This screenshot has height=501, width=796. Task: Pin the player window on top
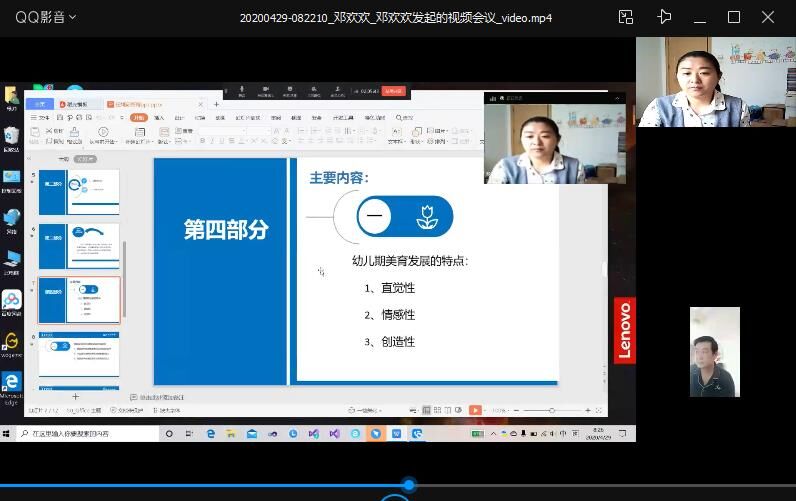pos(664,17)
